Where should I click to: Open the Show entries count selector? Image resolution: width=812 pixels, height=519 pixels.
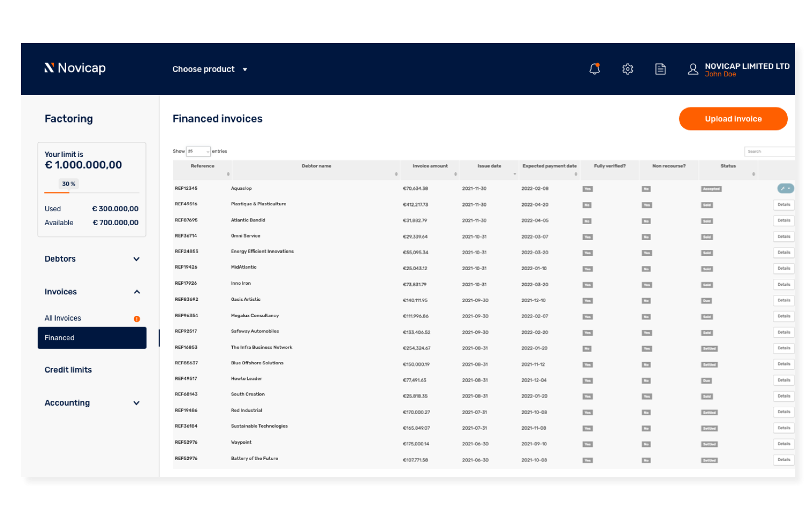(x=198, y=152)
